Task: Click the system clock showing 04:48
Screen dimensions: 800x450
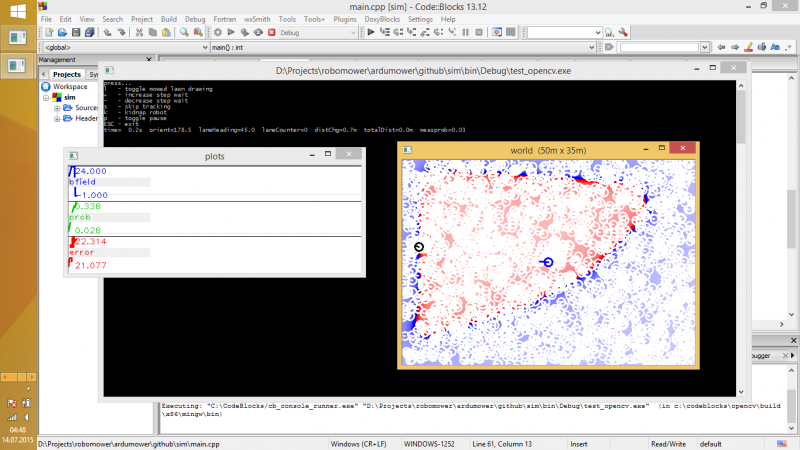Action: pos(17,430)
